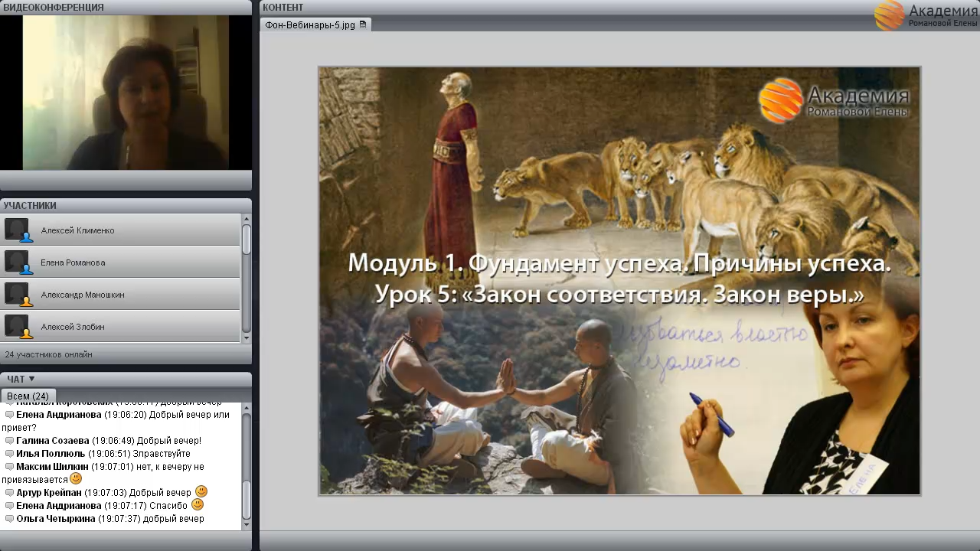The width and height of the screenshot is (980, 551).
Task: Click the Академия Романовой Елены logo in the header
Action: point(926,15)
